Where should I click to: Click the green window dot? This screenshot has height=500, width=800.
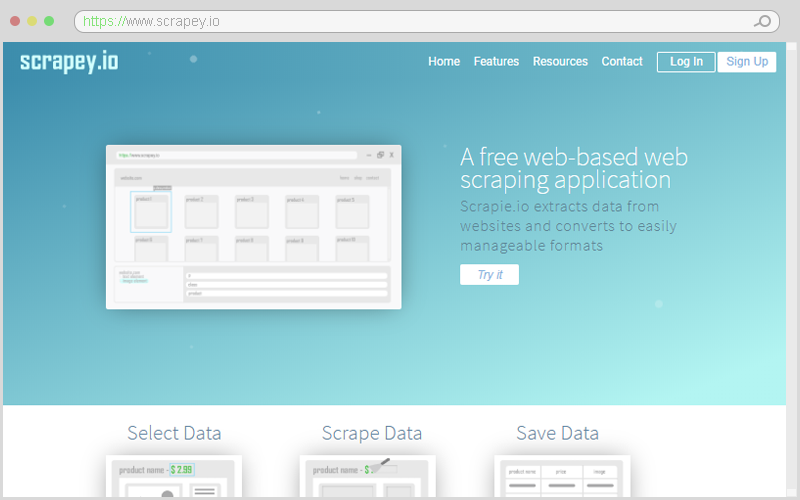point(49,21)
